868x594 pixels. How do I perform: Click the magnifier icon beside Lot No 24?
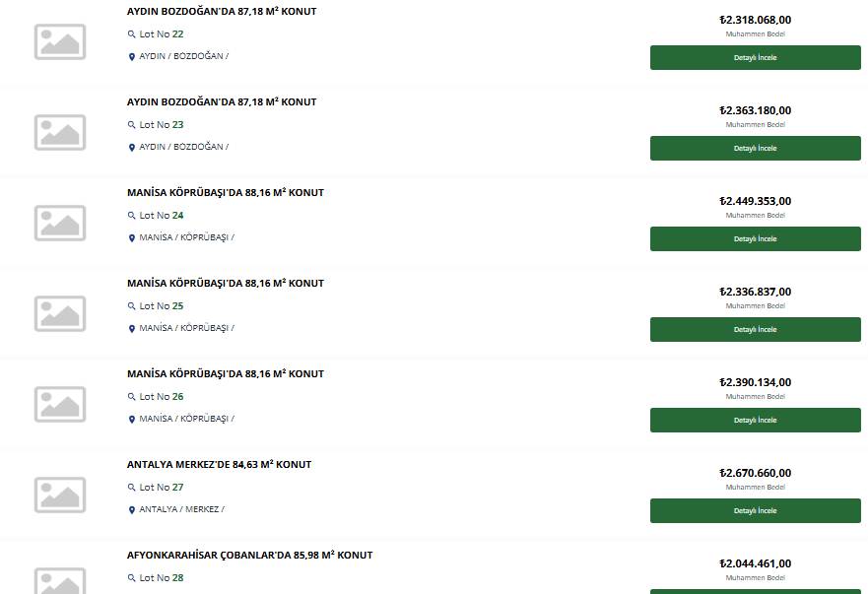coord(131,216)
